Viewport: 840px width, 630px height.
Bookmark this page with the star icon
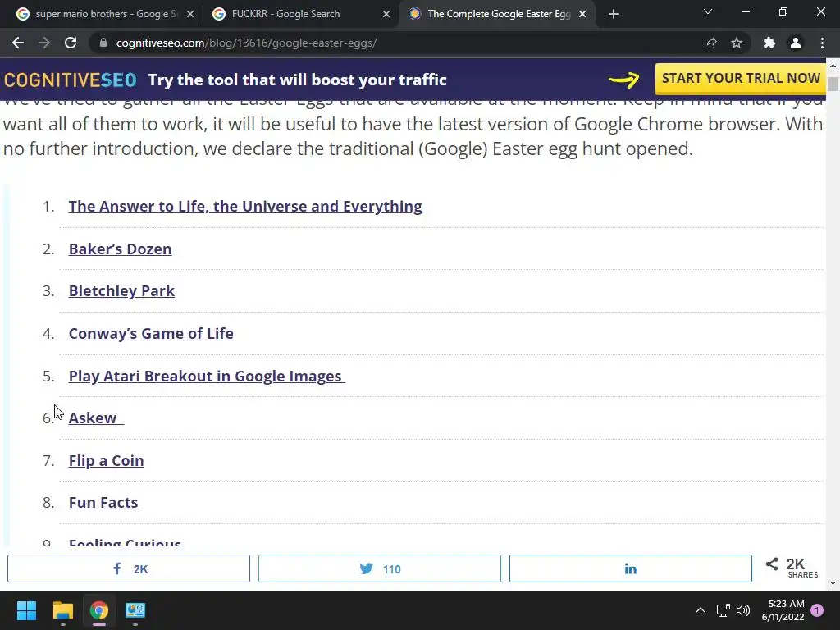point(737,43)
